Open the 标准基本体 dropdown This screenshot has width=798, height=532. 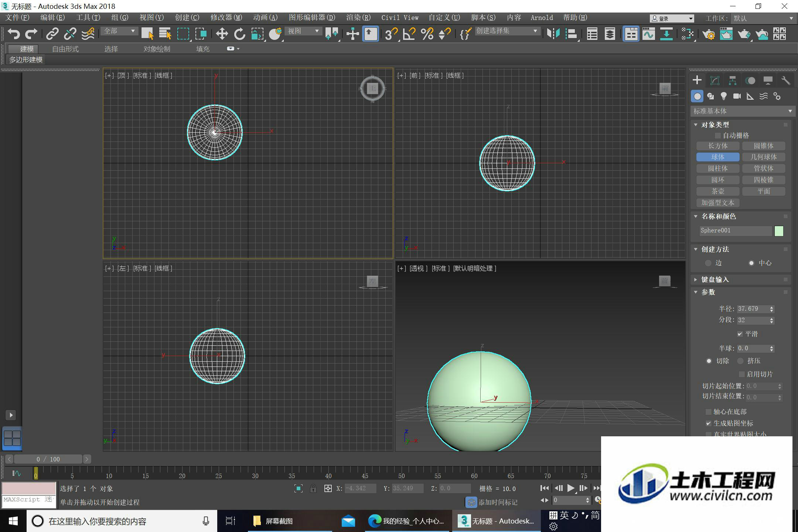click(x=743, y=111)
